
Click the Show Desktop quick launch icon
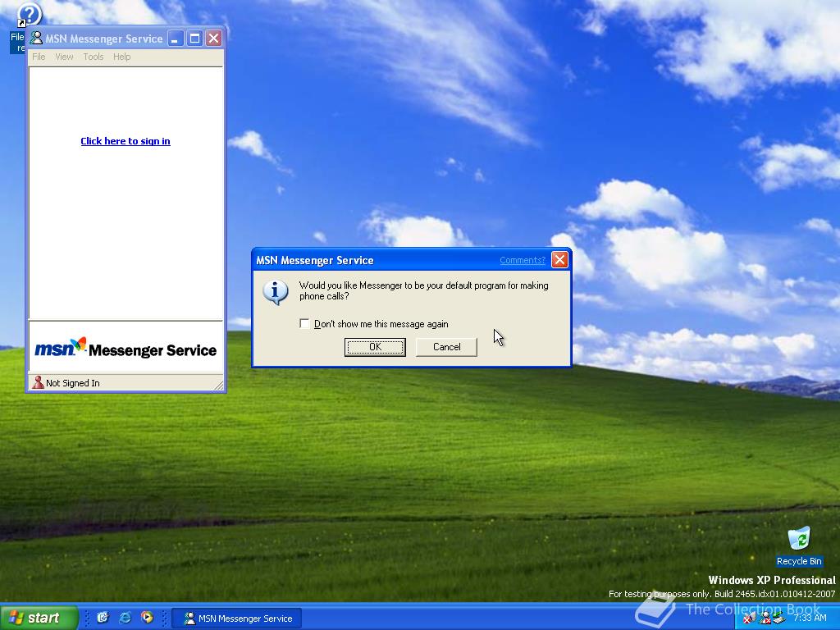pyautogui.click(x=103, y=618)
